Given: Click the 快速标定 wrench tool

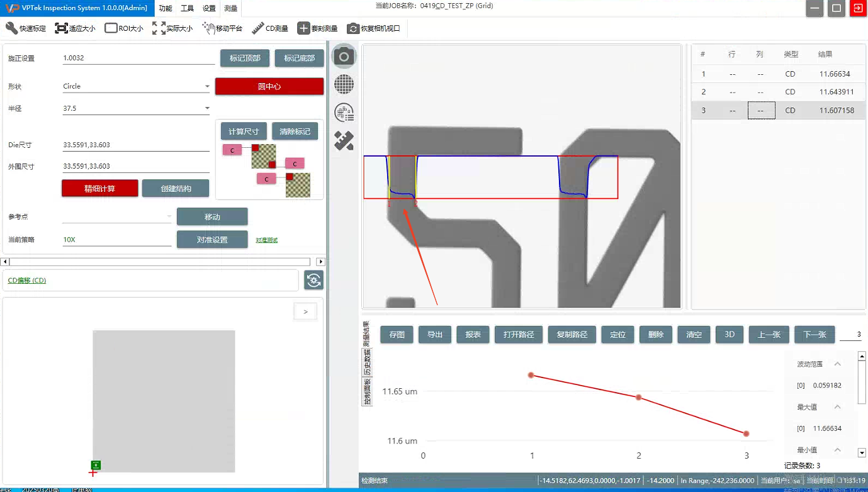Looking at the screenshot, I should click(26, 28).
